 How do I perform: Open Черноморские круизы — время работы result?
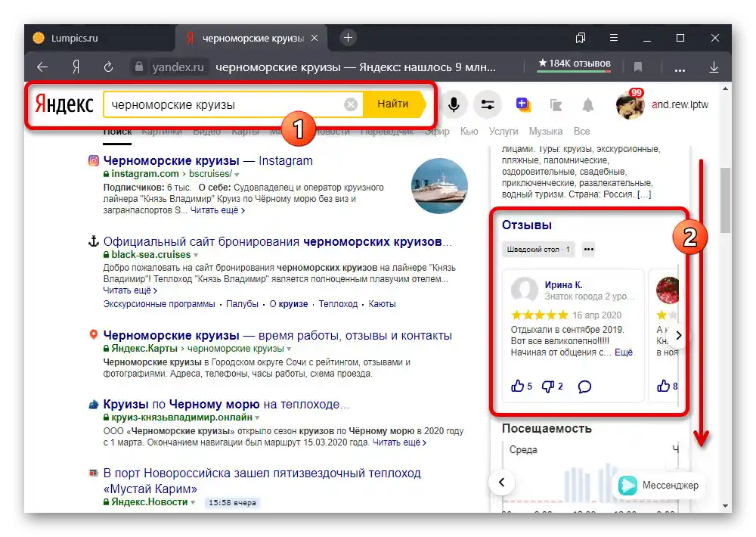tap(277, 335)
